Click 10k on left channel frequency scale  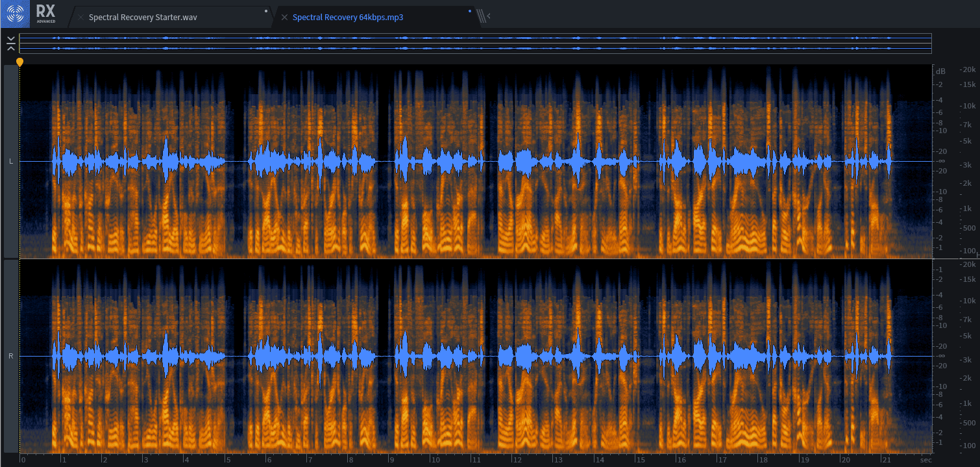point(968,106)
